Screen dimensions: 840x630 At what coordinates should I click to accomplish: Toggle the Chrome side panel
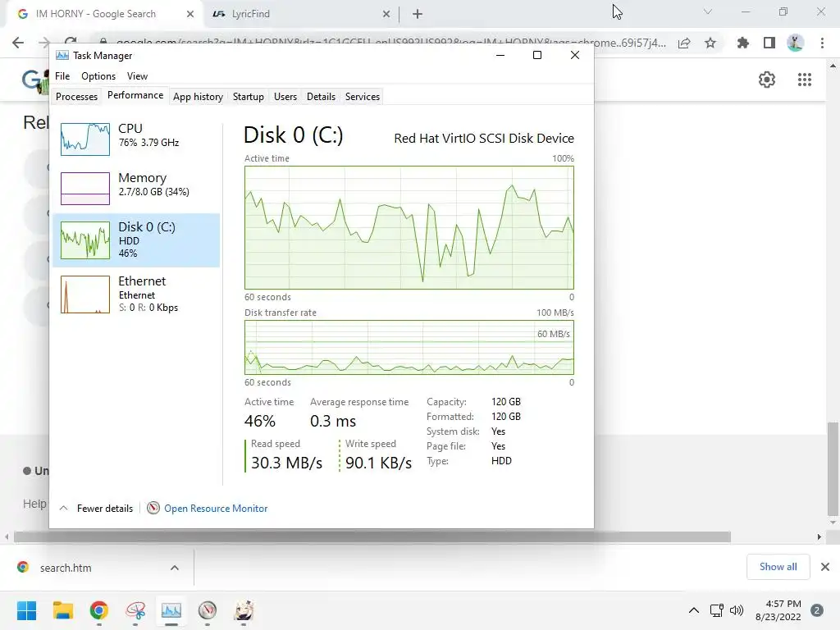point(769,43)
